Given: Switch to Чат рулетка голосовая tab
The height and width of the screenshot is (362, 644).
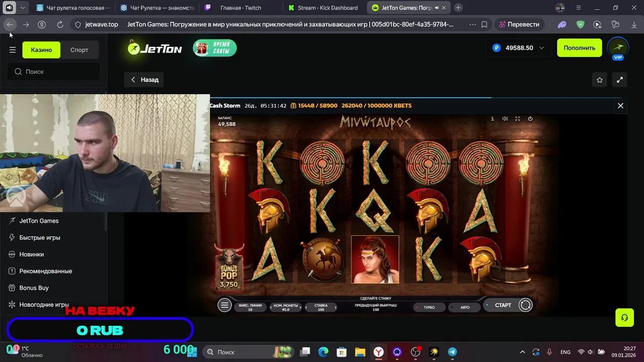Looking at the screenshot, I should tap(73, 8).
